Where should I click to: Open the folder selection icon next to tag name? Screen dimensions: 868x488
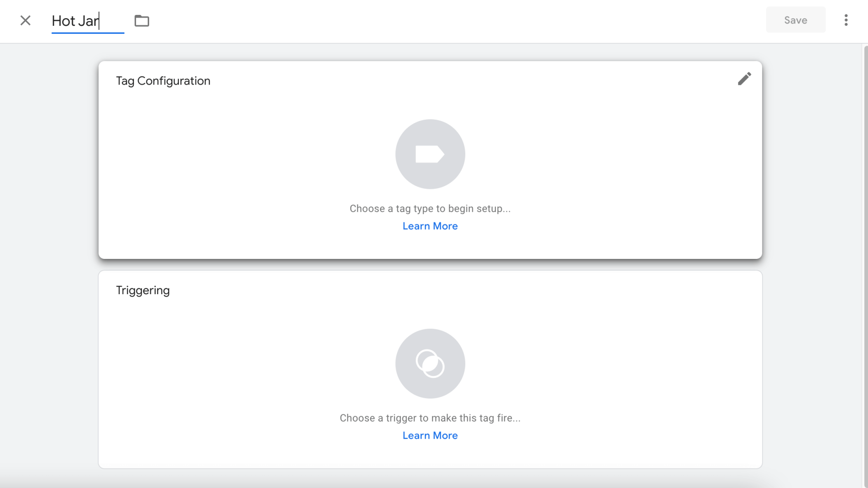(142, 21)
